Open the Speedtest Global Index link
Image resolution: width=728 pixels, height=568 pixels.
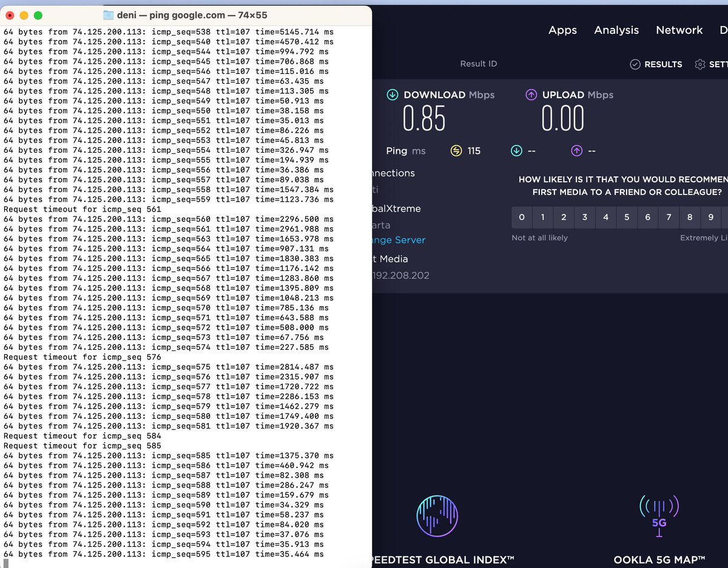[x=443, y=560]
